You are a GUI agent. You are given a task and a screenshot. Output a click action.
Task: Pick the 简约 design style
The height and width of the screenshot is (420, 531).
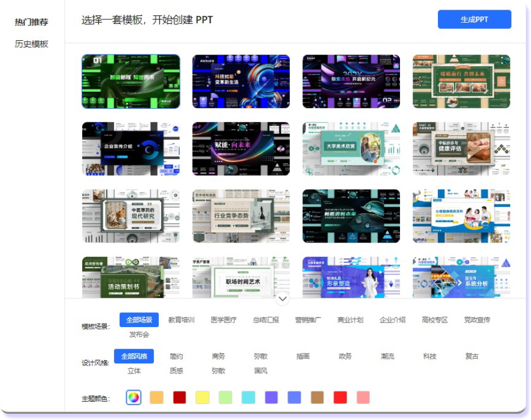[x=176, y=356]
